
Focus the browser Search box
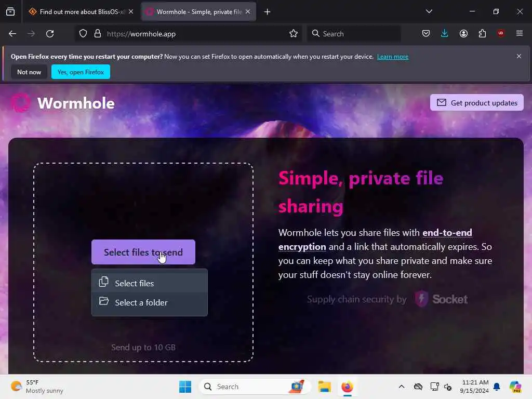[354, 34]
